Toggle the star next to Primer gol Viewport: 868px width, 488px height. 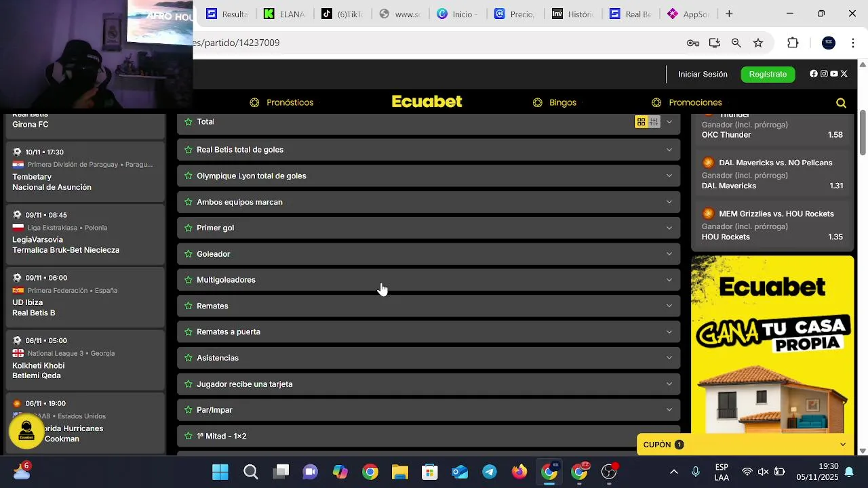(189, 228)
